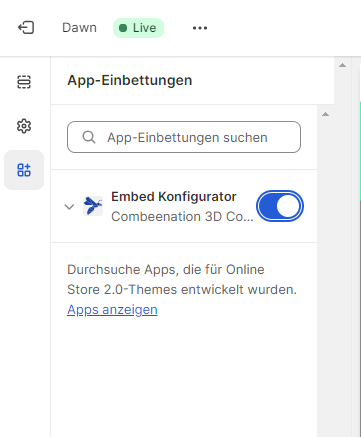This screenshot has height=437, width=361.
Task: Click the Dawn theme name
Action: [79, 28]
